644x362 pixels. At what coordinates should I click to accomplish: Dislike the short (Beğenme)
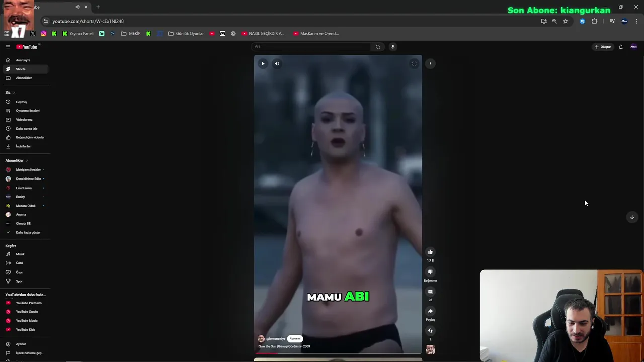click(430, 271)
